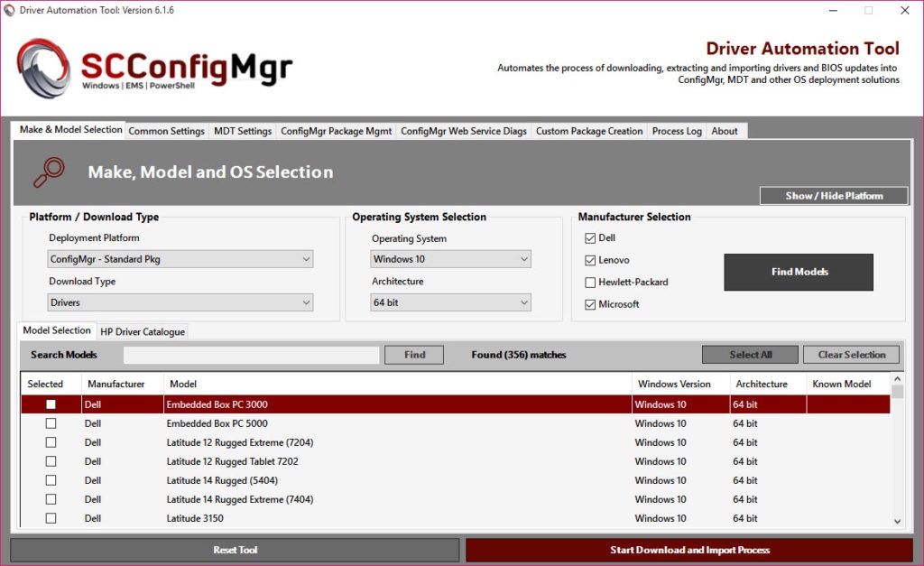Open the Process Log tab
924x566 pixels.
point(677,131)
